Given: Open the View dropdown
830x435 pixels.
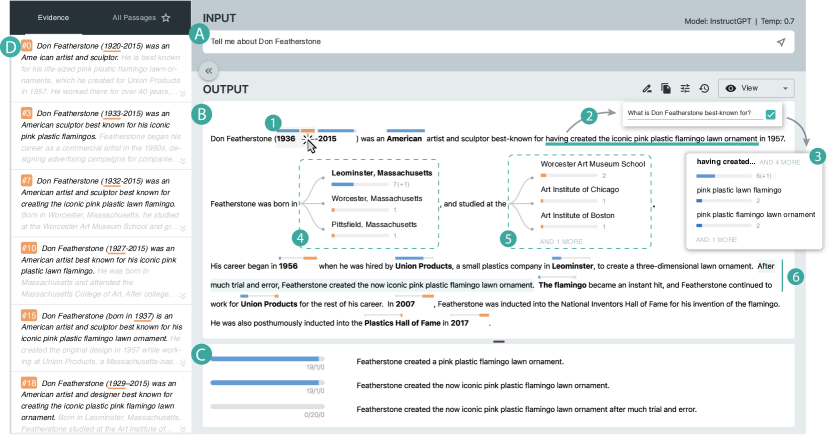Looking at the screenshot, I should click(756, 88).
